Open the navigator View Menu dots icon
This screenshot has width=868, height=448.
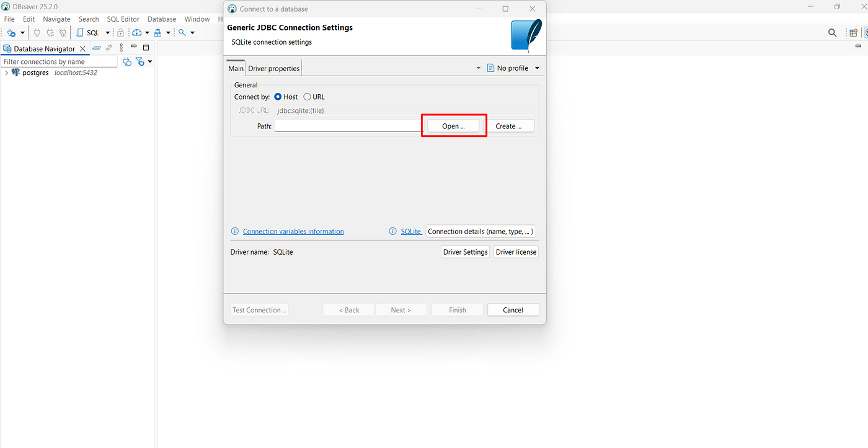coord(122,48)
